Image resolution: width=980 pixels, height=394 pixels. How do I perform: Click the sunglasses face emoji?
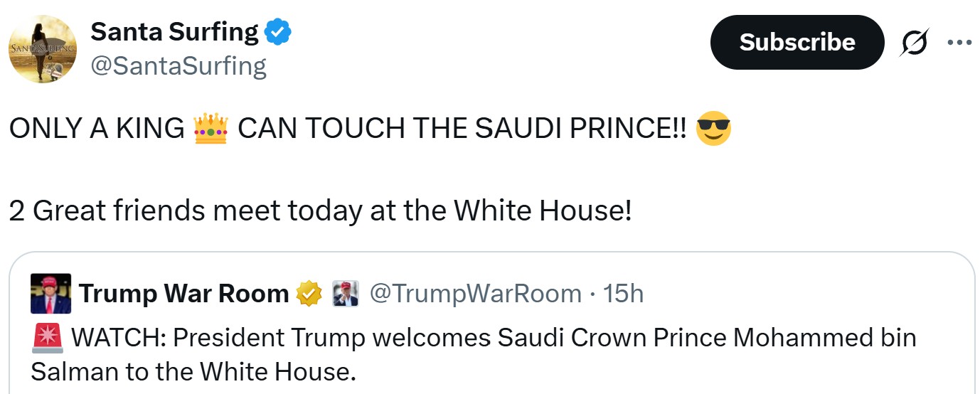pyautogui.click(x=713, y=129)
